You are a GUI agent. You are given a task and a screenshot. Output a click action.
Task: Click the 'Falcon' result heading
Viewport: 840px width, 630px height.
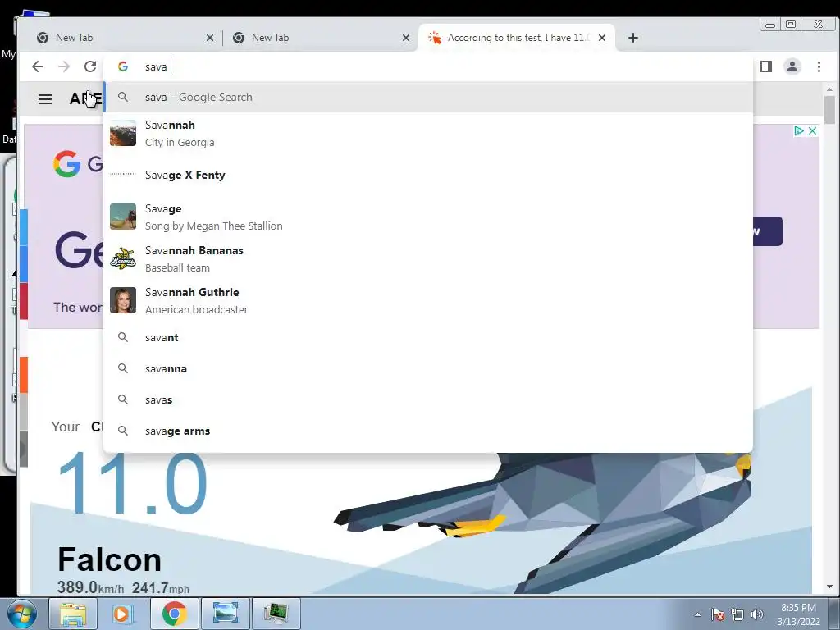pos(109,559)
